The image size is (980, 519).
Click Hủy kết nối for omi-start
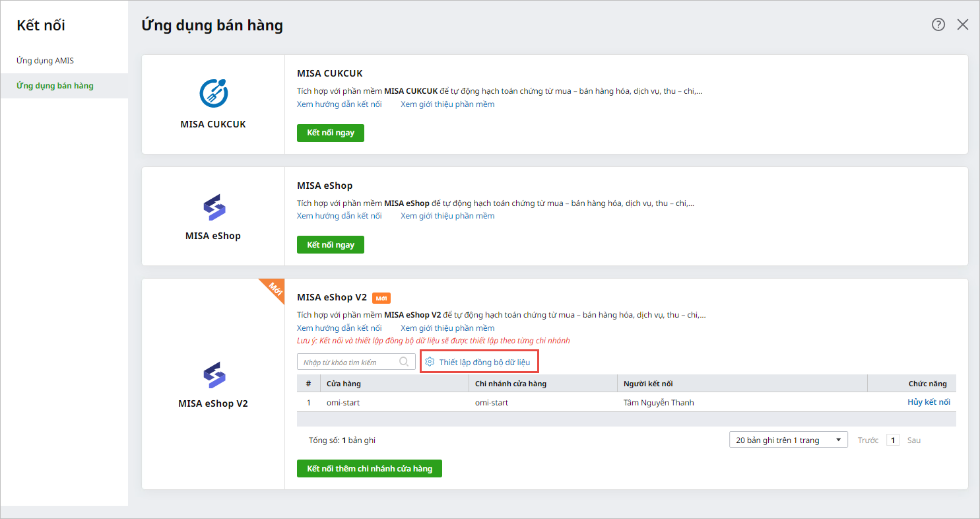click(x=929, y=402)
